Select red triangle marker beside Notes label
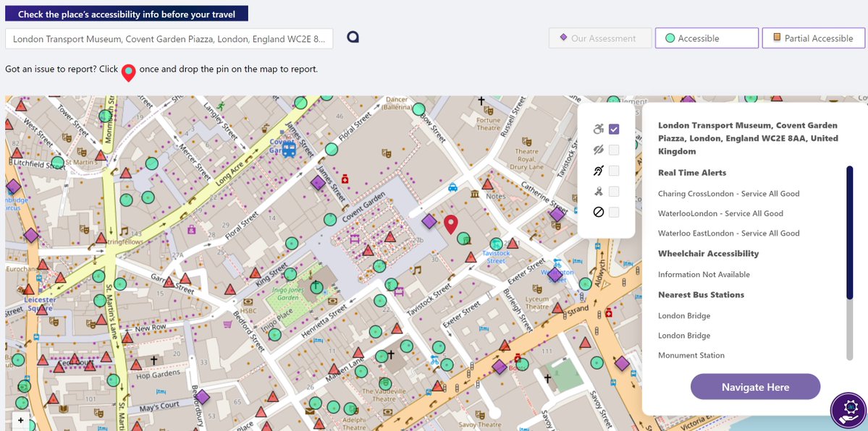The image size is (868, 431). click(x=487, y=184)
